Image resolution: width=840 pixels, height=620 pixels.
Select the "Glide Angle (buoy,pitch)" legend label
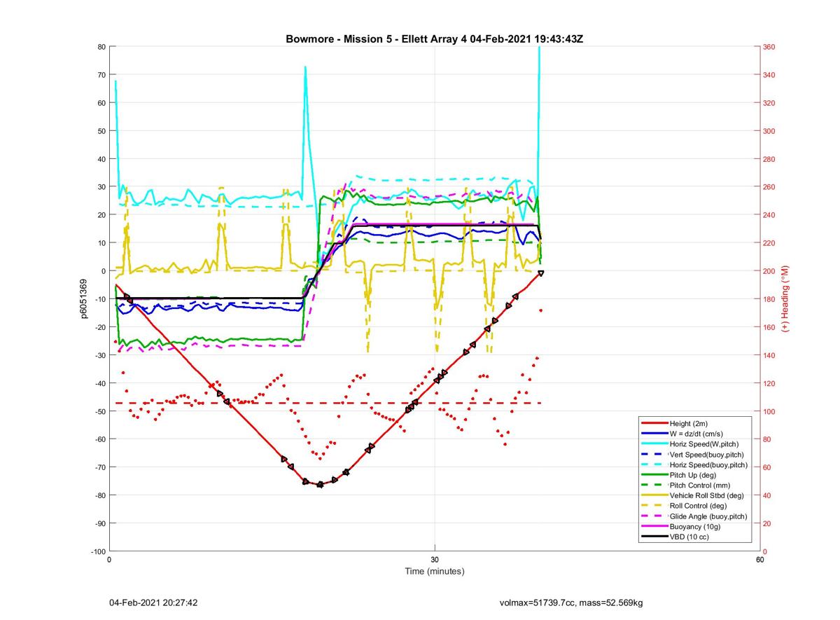pyautogui.click(x=708, y=516)
